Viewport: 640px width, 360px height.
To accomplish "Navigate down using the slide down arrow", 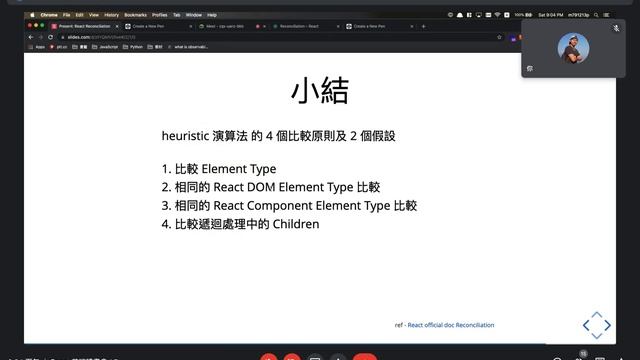I will click(597, 336).
